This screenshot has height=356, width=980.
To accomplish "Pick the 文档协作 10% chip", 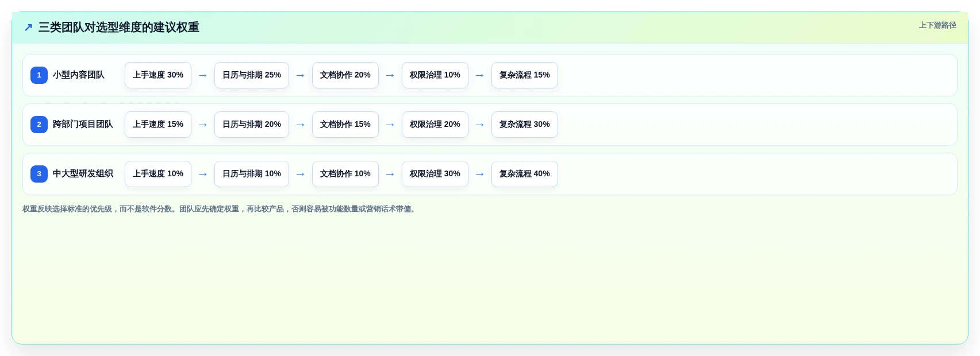I will click(345, 174).
